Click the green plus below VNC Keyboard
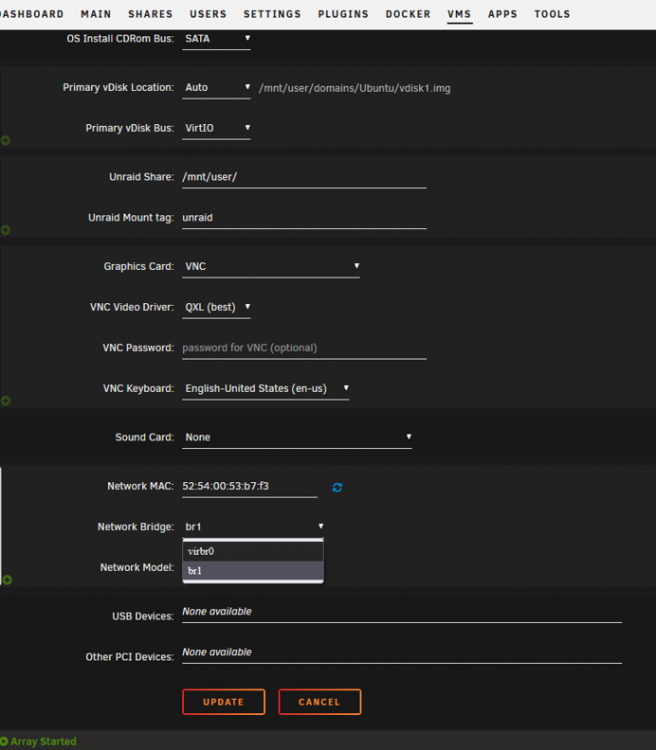The width and height of the screenshot is (656, 750). click(x=5, y=401)
